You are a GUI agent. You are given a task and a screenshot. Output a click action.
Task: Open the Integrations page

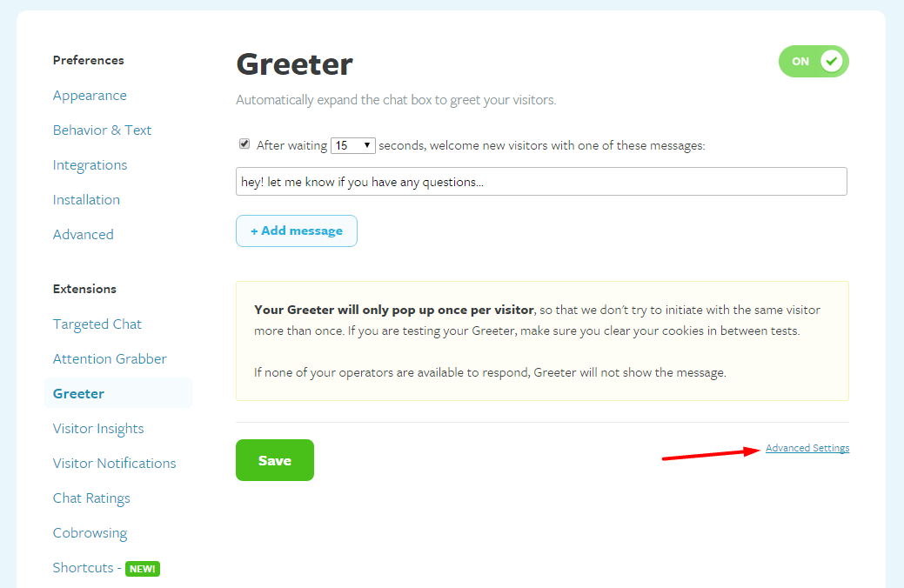[90, 165]
